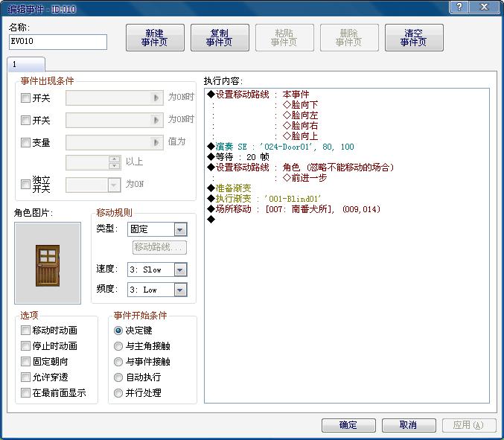This screenshot has width=504, height=440.
Task: Click the 清空事件页 button
Action: coord(414,38)
